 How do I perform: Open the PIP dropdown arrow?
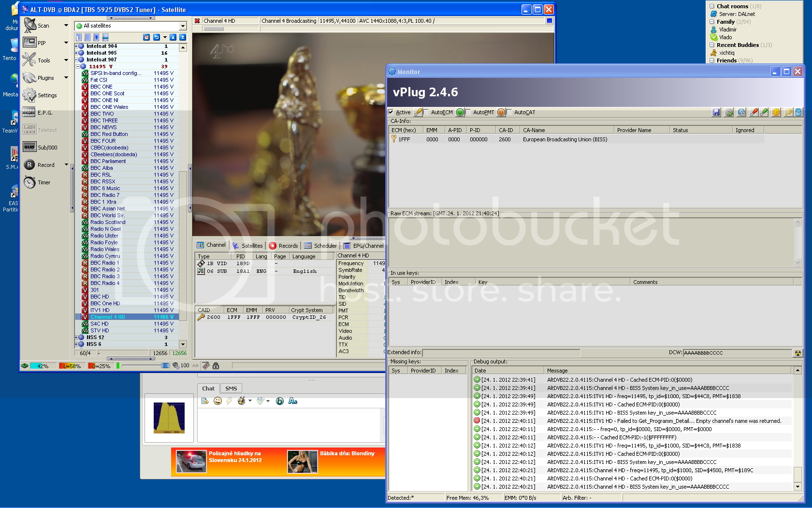click(66, 43)
